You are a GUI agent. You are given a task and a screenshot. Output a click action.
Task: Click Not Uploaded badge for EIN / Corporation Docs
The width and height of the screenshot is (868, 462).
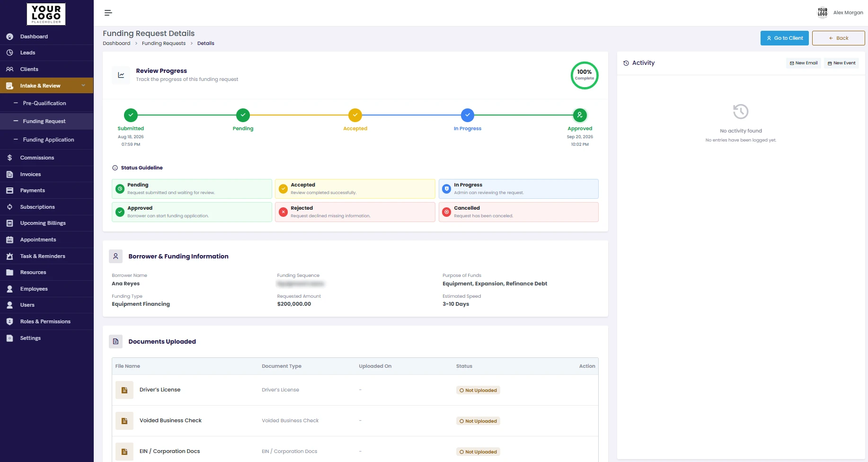[x=478, y=452]
